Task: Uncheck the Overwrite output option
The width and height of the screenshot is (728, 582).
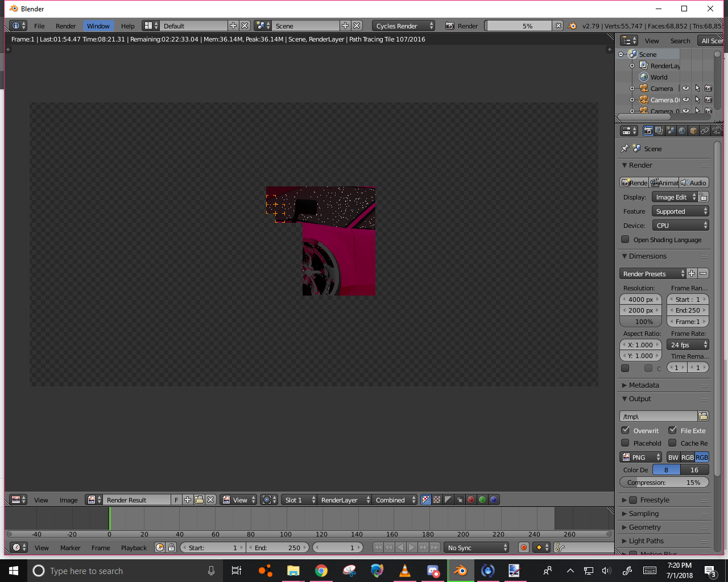Action: point(626,430)
